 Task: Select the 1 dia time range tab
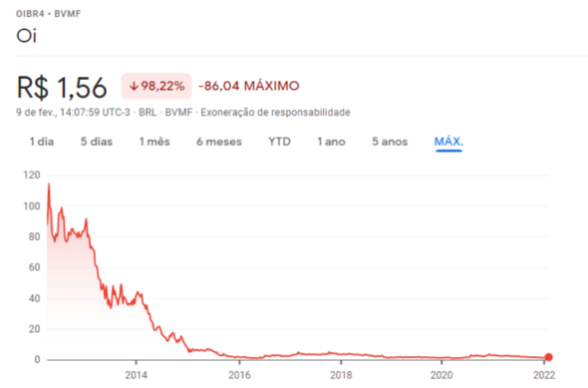(x=42, y=142)
